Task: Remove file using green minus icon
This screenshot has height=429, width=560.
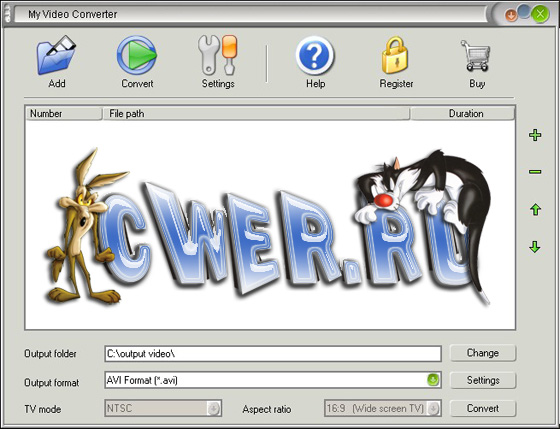Action: tap(535, 172)
